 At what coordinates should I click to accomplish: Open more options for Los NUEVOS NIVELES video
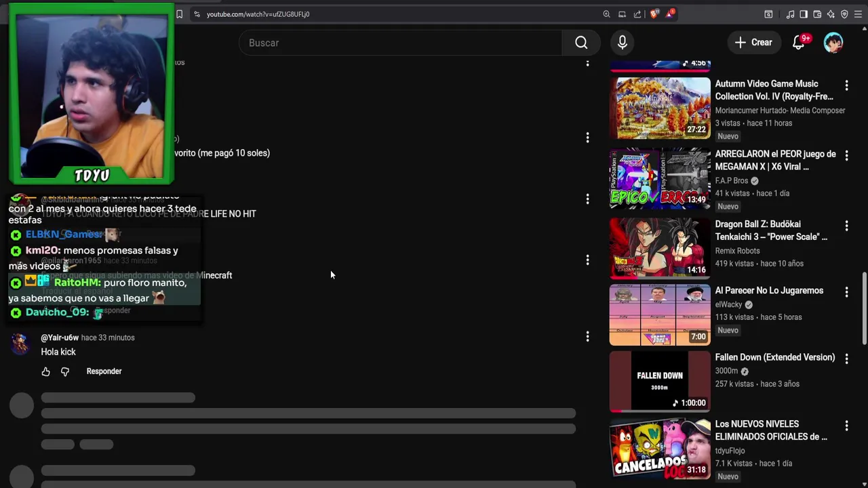point(846,426)
